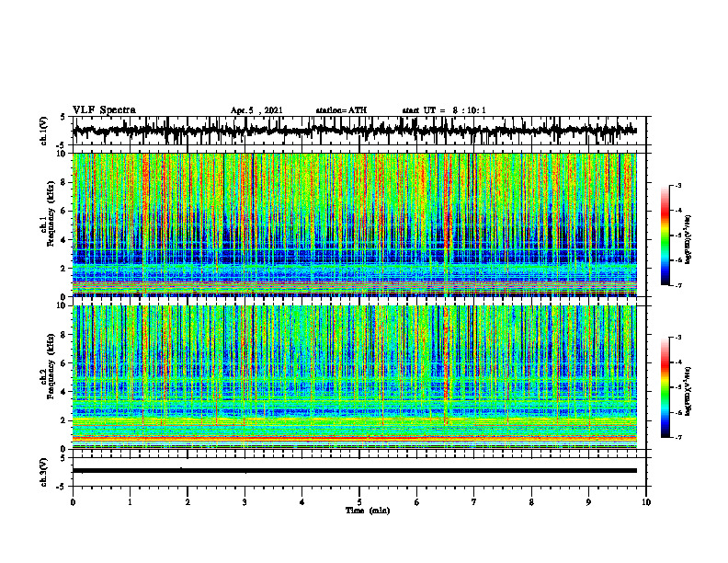Click the ch.1(V) axis label
Screen dimensions: 728x563
click(x=44, y=131)
